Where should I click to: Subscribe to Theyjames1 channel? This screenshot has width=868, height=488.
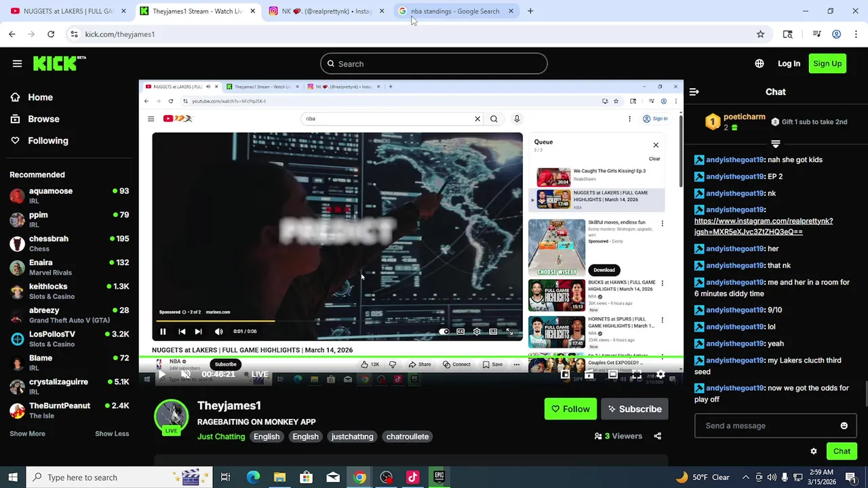tap(635, 409)
